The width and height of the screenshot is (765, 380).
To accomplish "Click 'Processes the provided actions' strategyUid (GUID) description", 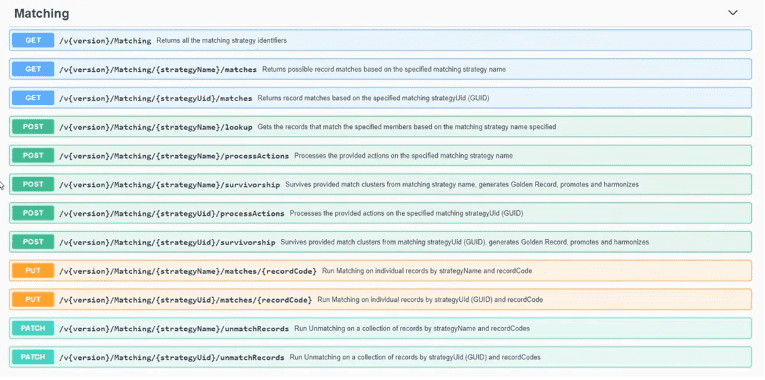I will coord(406,214).
